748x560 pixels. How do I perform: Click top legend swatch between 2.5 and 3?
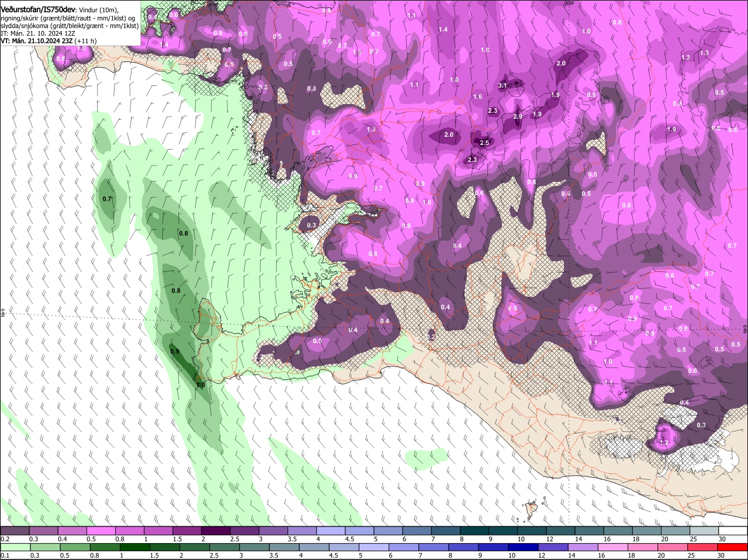245,530
